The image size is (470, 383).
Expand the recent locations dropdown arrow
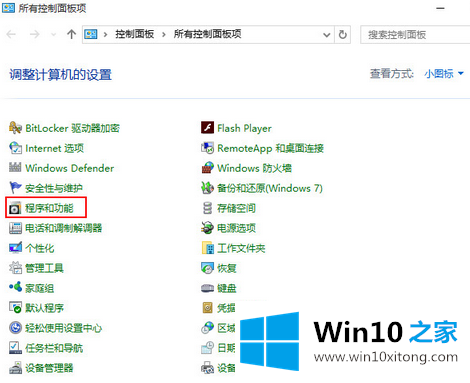pyautogui.click(x=53, y=35)
